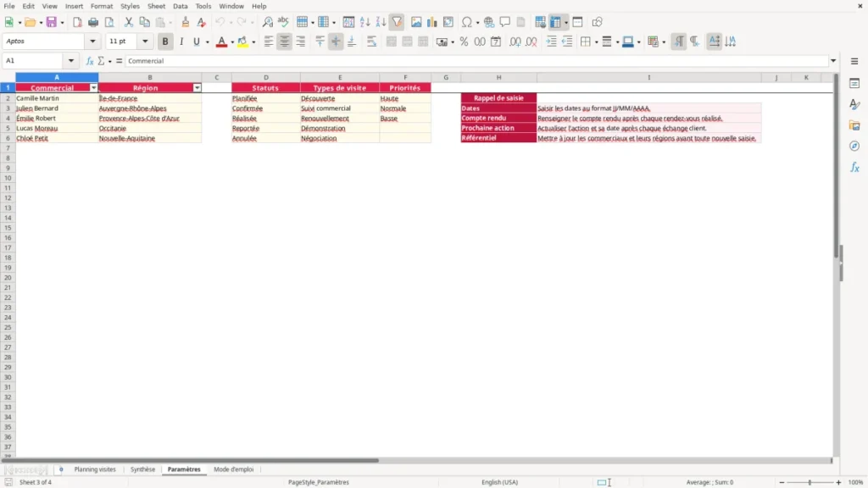
Task: Select column H header
Action: [x=498, y=77]
